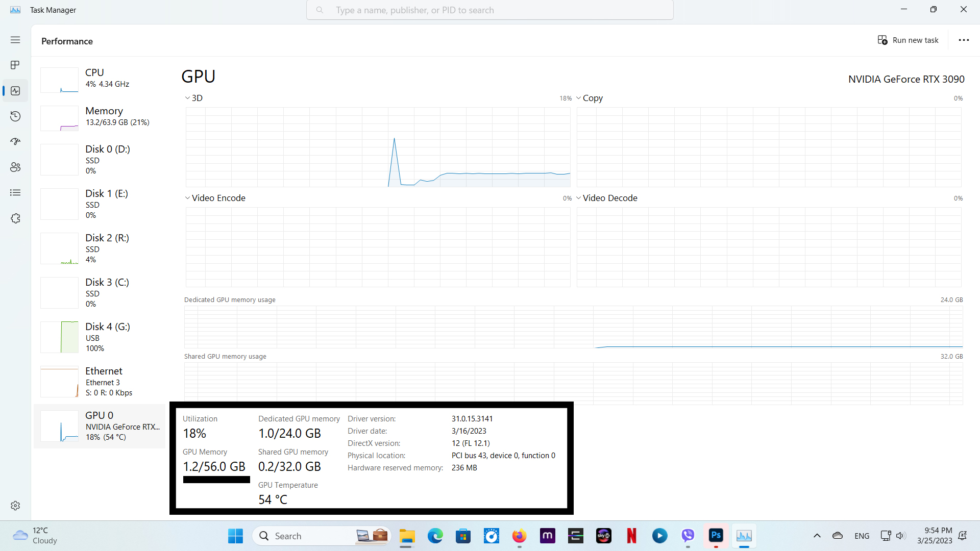Viewport: 980px width, 551px height.
Task: Switch to the App history page
Action: coord(15,116)
